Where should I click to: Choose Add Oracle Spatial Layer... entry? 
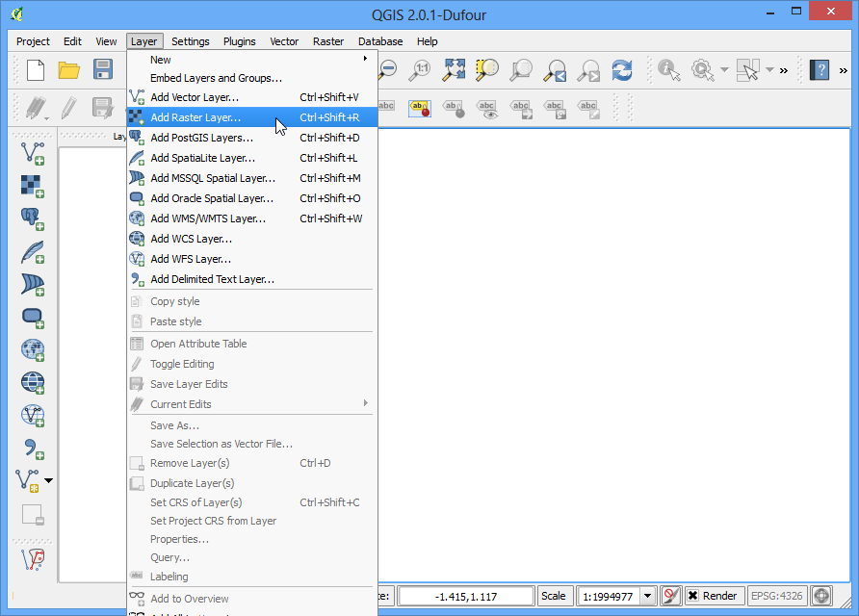tap(252, 198)
